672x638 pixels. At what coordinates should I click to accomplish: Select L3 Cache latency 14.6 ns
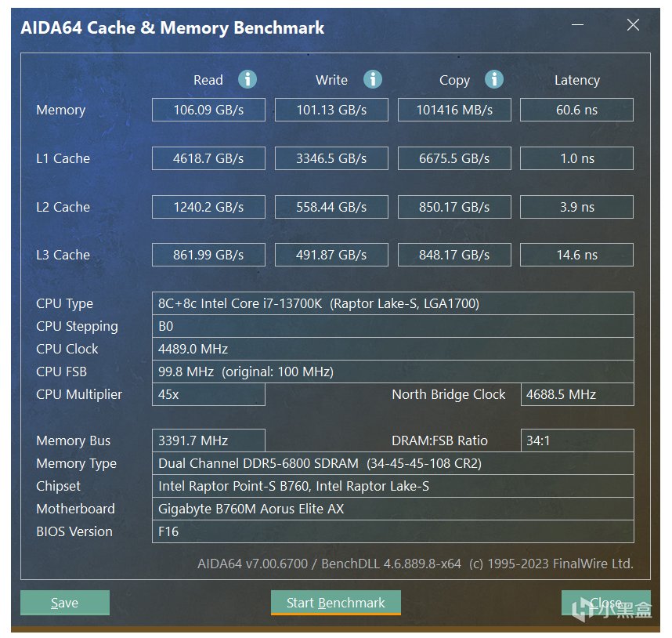click(x=576, y=255)
